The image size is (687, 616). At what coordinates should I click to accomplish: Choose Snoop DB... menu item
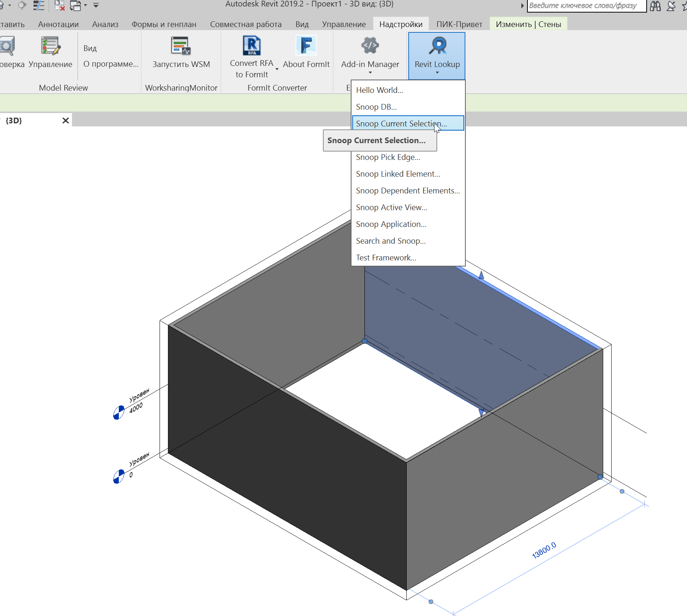tap(408, 107)
